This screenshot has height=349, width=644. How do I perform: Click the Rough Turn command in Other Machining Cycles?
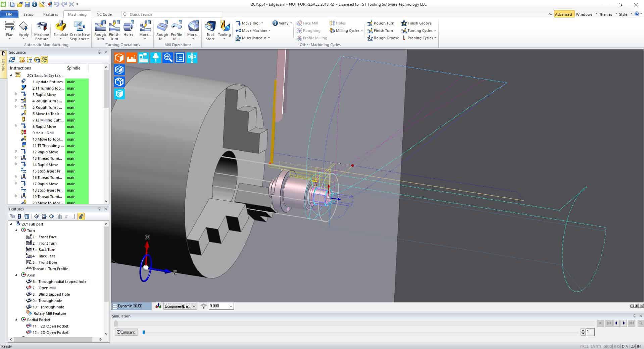[381, 23]
